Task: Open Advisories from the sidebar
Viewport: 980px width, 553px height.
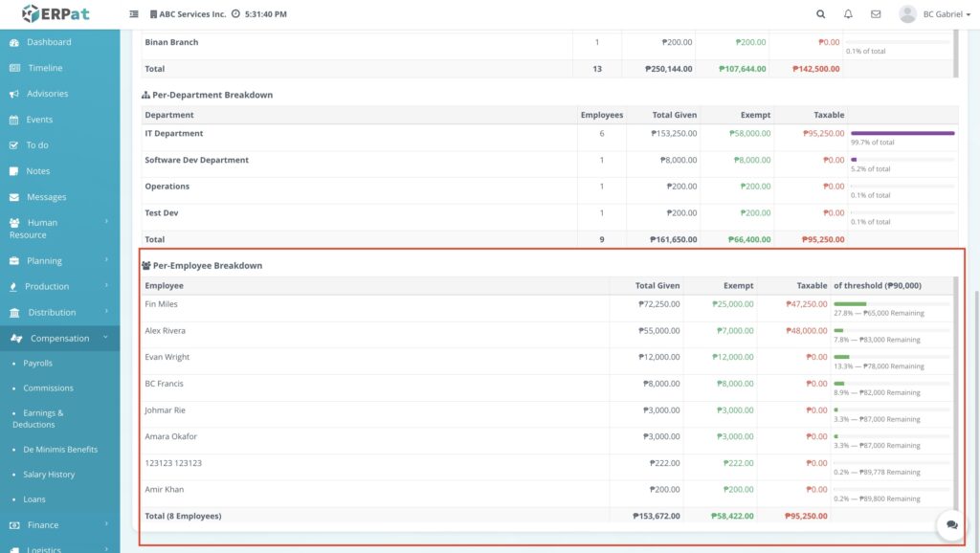Action: pos(47,94)
